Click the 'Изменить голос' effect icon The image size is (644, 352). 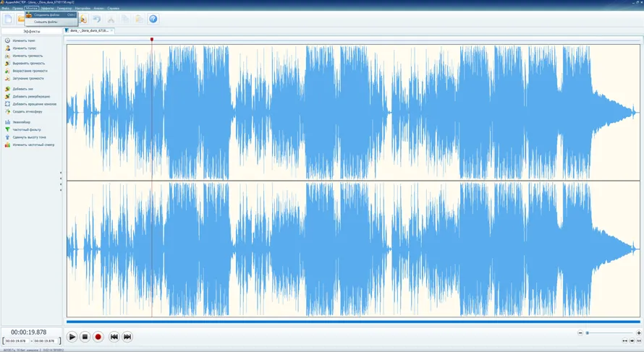7,48
